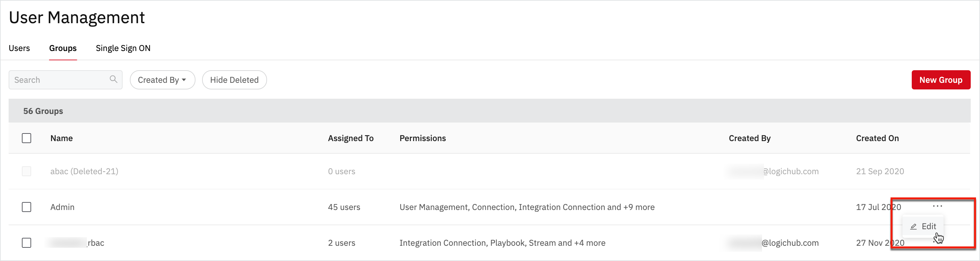Choose Edit from the context menu
Viewport: 980px width, 261px height.
pos(928,227)
